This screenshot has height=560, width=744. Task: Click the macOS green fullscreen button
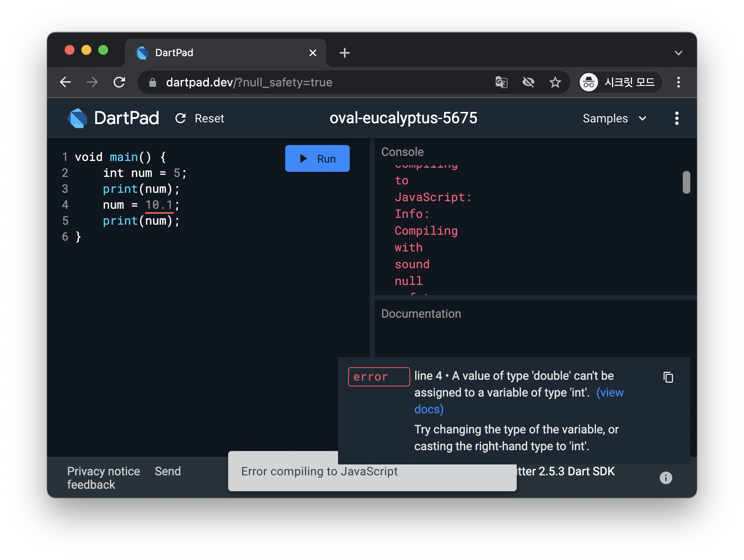coord(103,50)
